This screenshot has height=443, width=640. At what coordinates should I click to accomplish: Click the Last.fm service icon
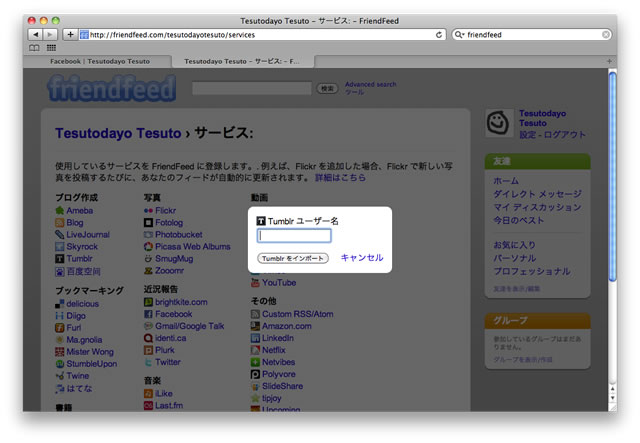click(148, 405)
